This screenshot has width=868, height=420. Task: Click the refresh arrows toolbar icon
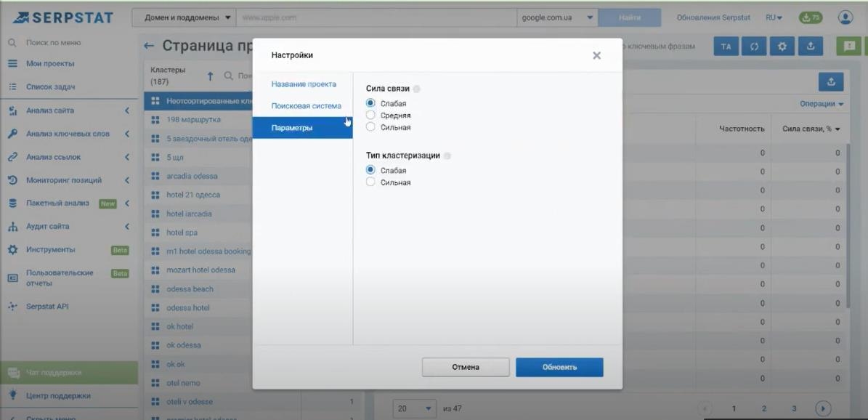click(754, 47)
